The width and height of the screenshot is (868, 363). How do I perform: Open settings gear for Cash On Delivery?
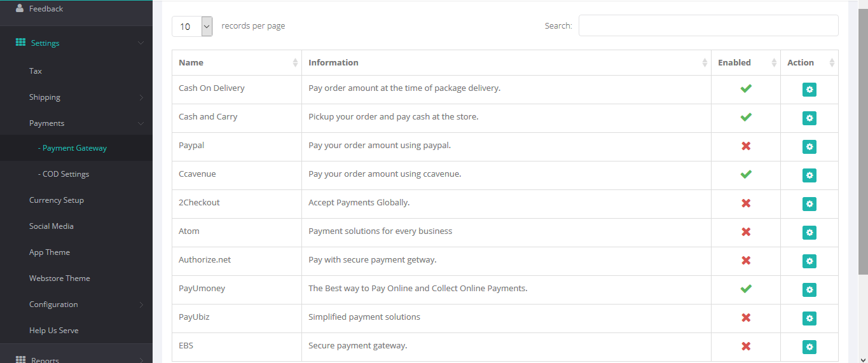tap(809, 90)
